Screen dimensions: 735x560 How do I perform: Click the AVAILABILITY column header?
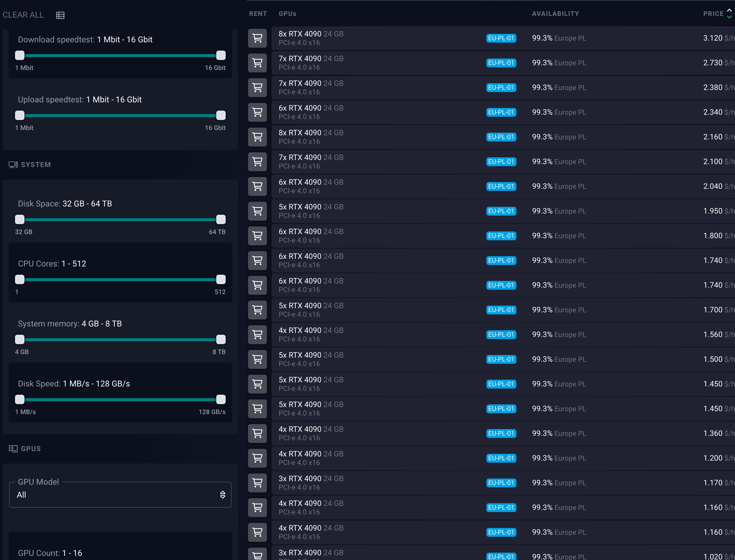coord(555,14)
